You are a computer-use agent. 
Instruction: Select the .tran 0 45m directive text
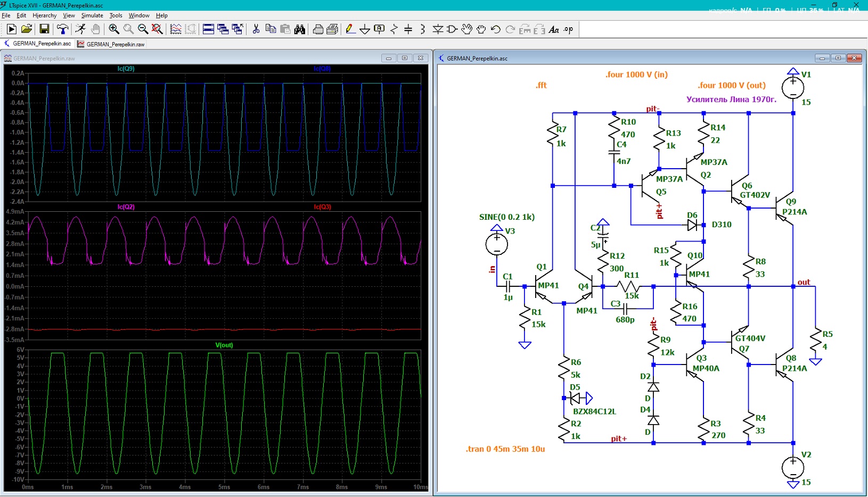click(505, 449)
